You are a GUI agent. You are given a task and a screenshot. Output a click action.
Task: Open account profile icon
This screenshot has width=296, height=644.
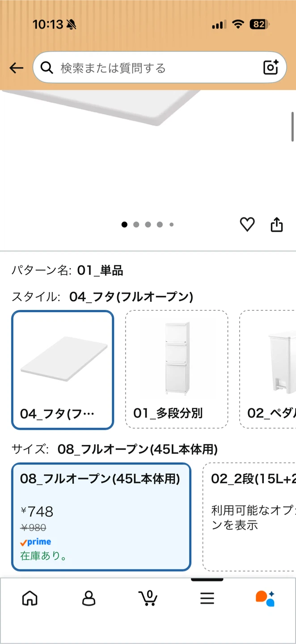point(89,598)
